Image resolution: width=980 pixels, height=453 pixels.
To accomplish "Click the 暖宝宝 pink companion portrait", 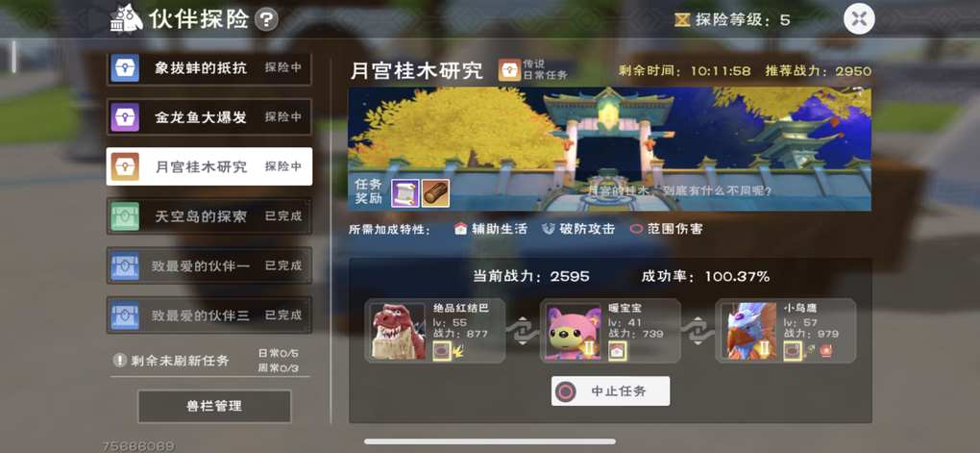I will coord(574,331).
